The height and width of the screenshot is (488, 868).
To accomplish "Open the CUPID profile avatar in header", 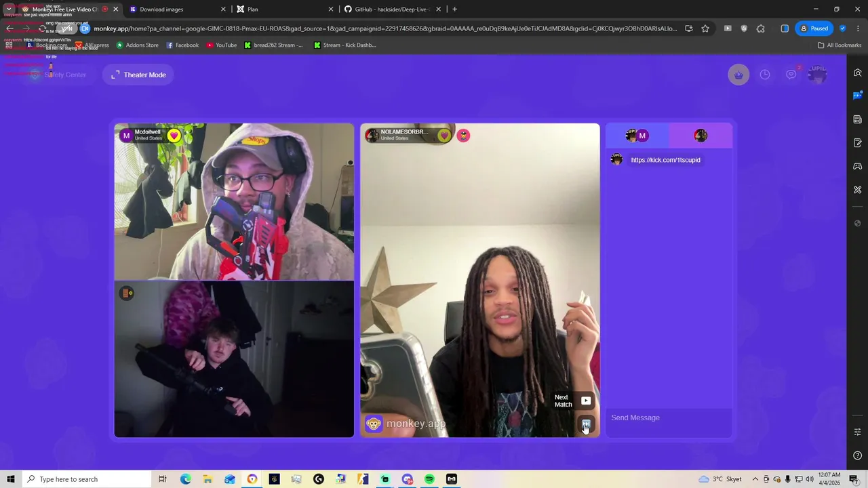I will point(818,74).
